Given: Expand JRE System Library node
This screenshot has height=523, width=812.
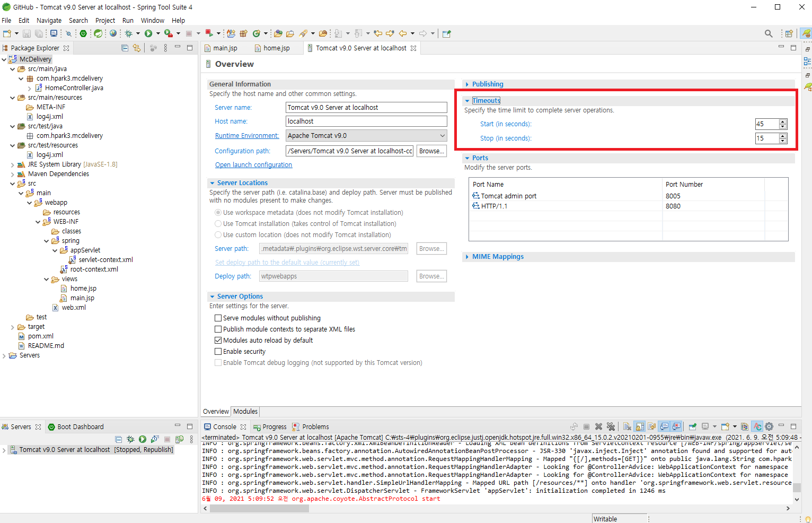Looking at the screenshot, I should click(13, 164).
